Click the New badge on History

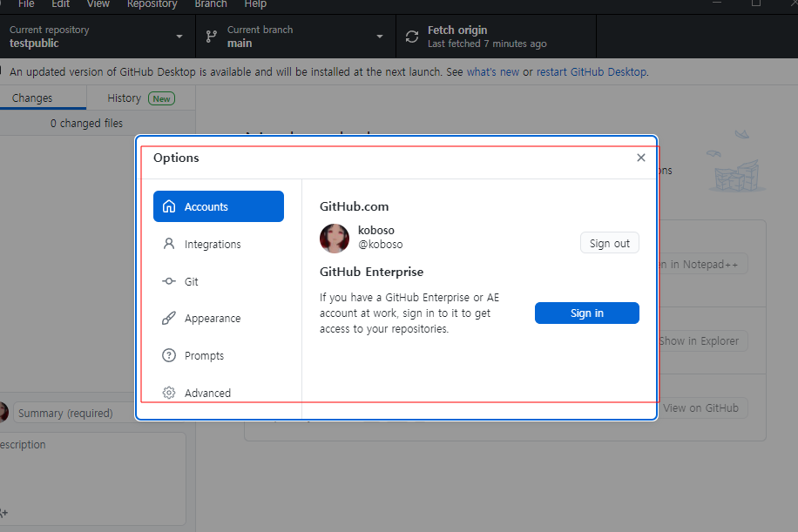pyautogui.click(x=161, y=98)
